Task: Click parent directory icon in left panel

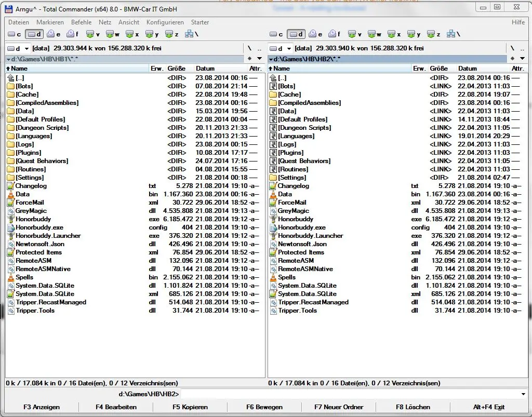Action: [11, 78]
